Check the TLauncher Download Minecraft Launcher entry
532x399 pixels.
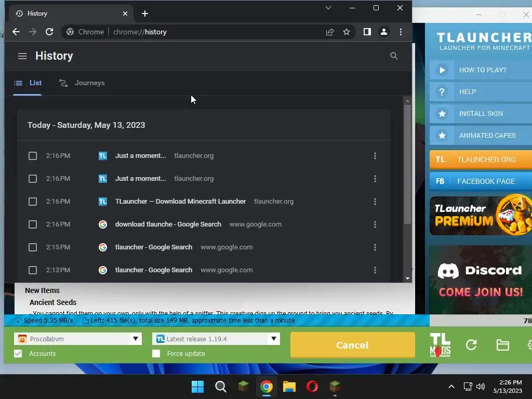click(33, 202)
